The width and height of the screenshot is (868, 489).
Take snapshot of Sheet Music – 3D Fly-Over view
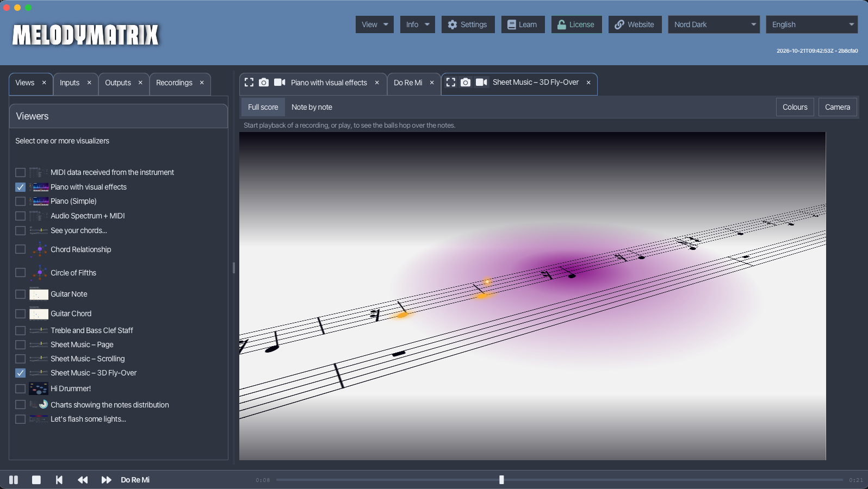pos(466,82)
